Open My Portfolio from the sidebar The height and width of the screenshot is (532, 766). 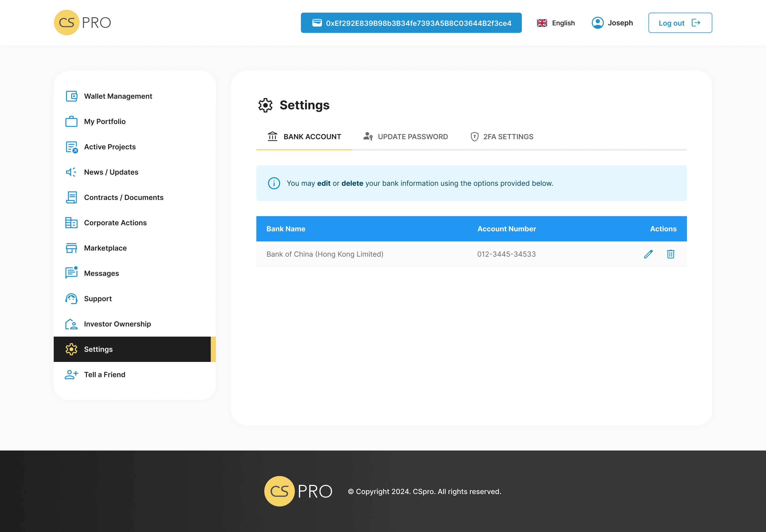point(104,122)
